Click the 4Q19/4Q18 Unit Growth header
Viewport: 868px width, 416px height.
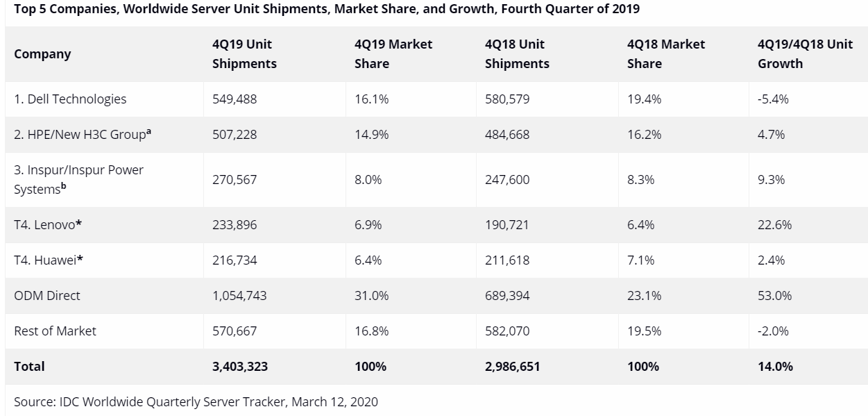click(x=805, y=54)
